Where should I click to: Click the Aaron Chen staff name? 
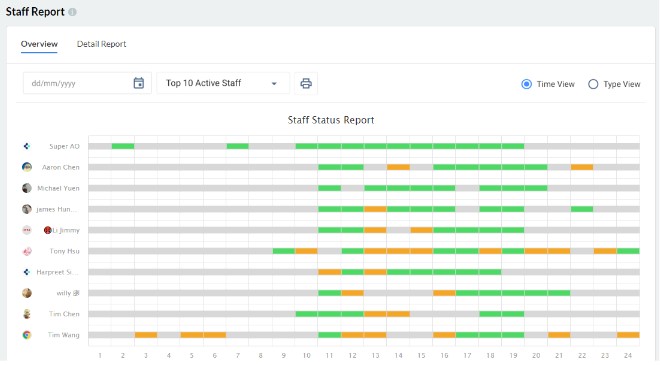[x=61, y=167]
